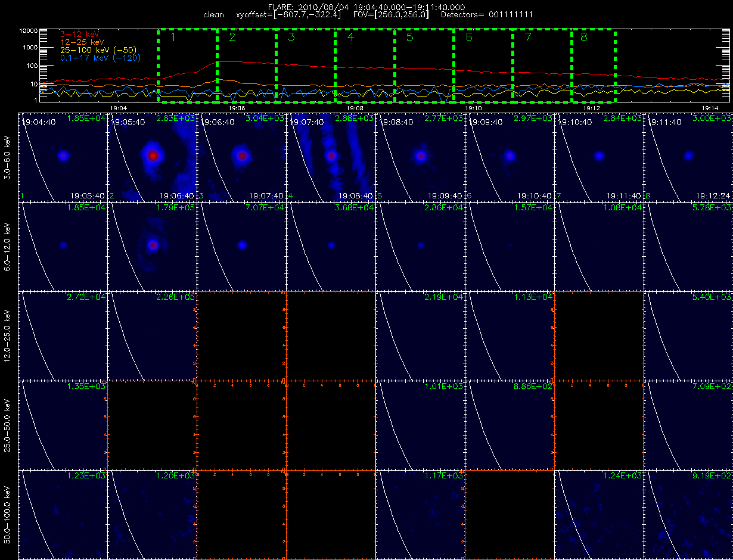Image resolution: width=733 pixels, height=560 pixels.
Task: Select the value 8.86E+02
Action: pyautogui.click(x=533, y=386)
